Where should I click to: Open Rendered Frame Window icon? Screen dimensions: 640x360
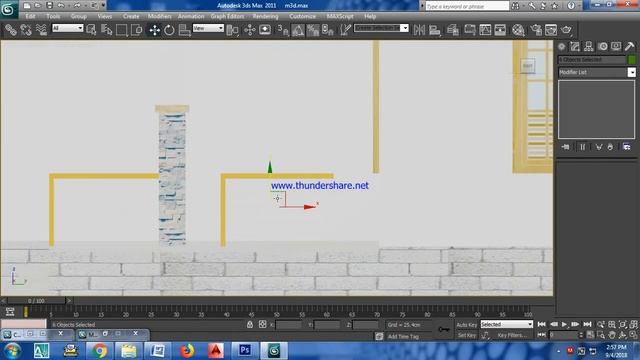[551, 30]
